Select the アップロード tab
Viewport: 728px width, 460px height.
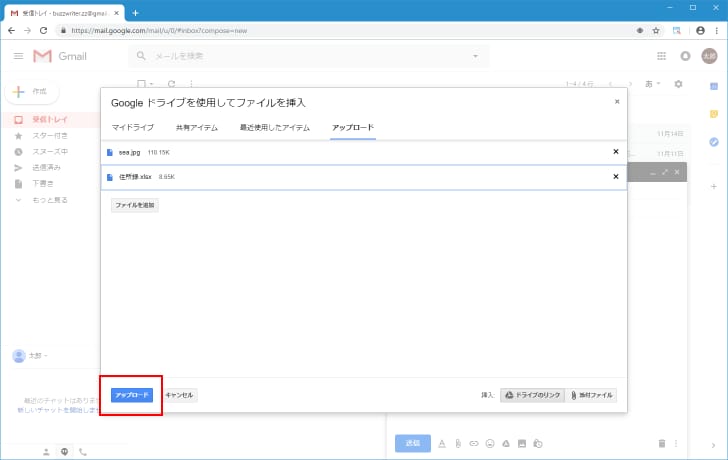[353, 127]
